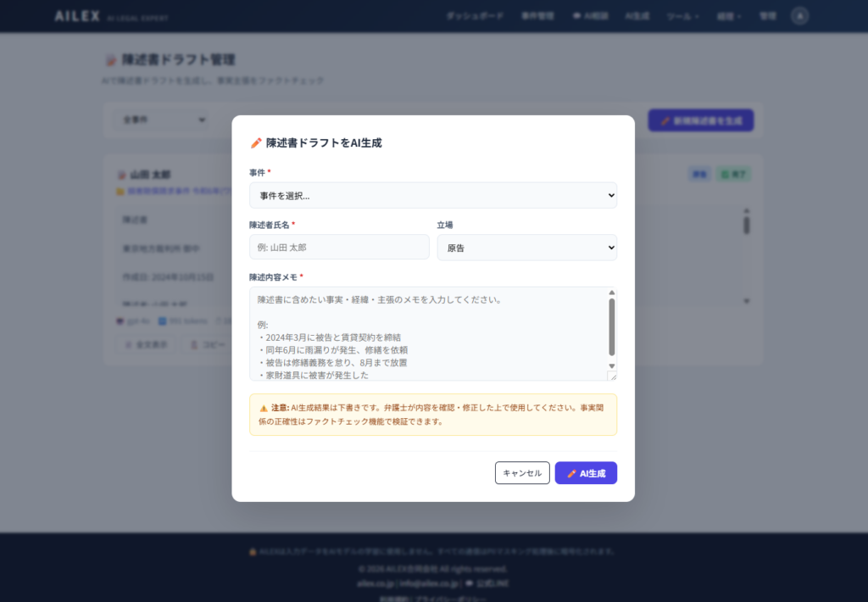
Task: Open the 事件を選択 dropdown
Action: pos(433,195)
